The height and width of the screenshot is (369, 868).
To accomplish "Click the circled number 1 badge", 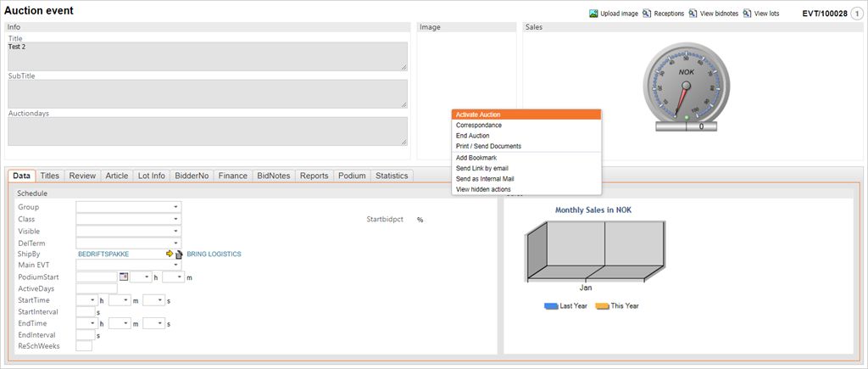I will click(x=856, y=14).
